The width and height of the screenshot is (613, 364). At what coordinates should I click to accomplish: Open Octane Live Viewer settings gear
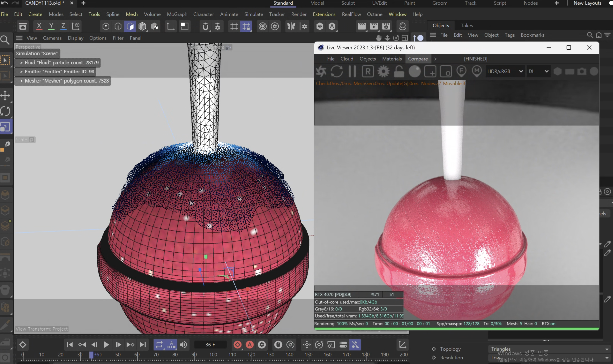click(x=383, y=71)
